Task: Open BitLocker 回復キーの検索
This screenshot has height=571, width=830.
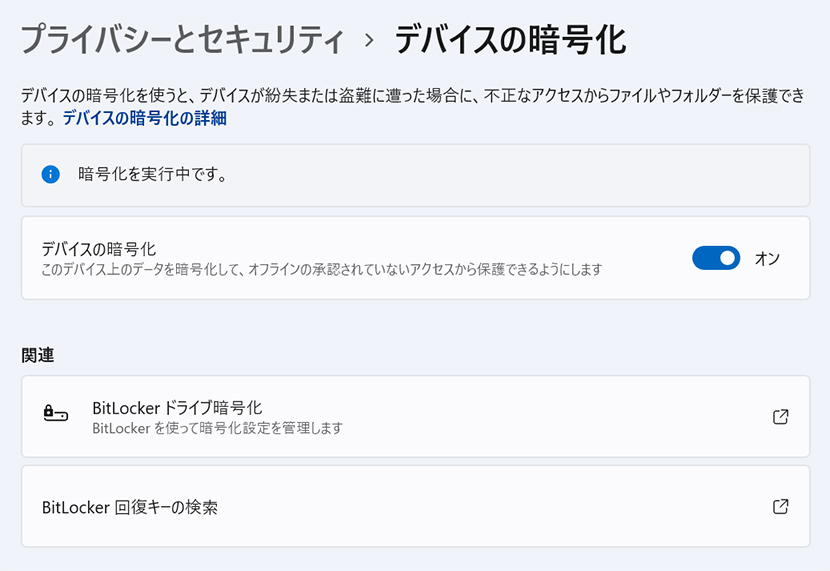Action: point(130,507)
